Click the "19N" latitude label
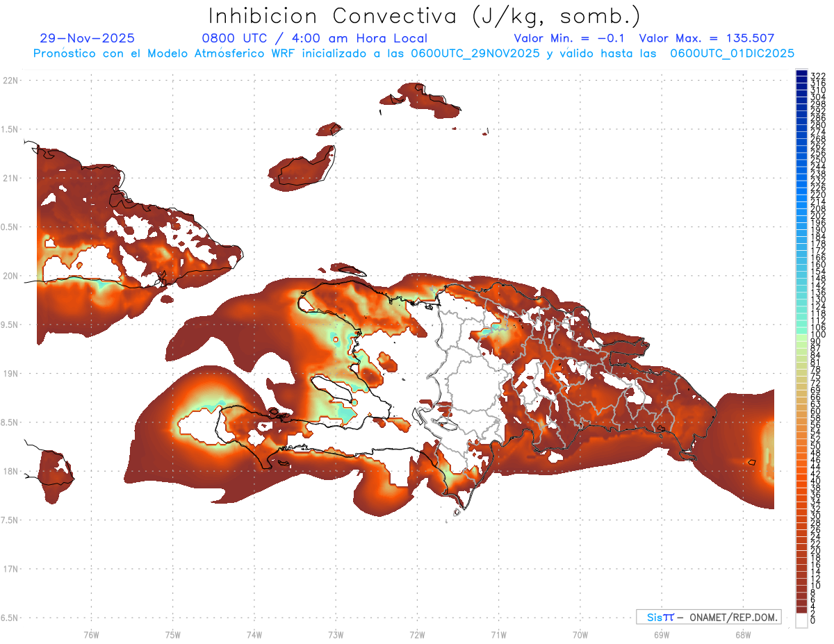 tap(10, 373)
